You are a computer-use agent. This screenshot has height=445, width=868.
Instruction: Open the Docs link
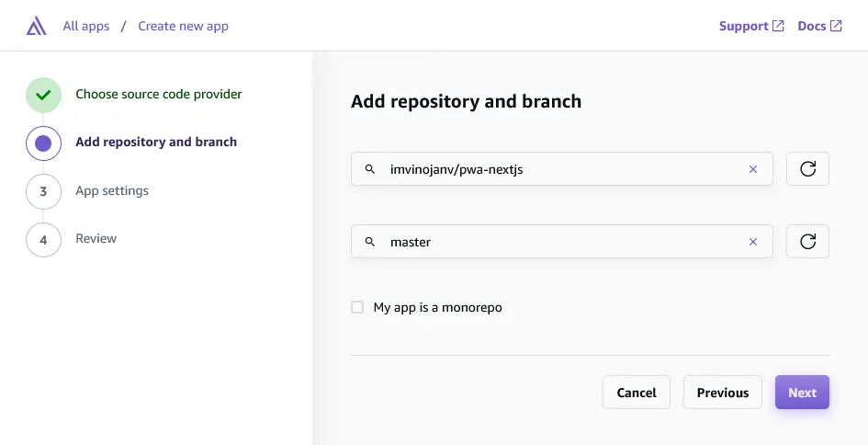pyautogui.click(x=819, y=26)
